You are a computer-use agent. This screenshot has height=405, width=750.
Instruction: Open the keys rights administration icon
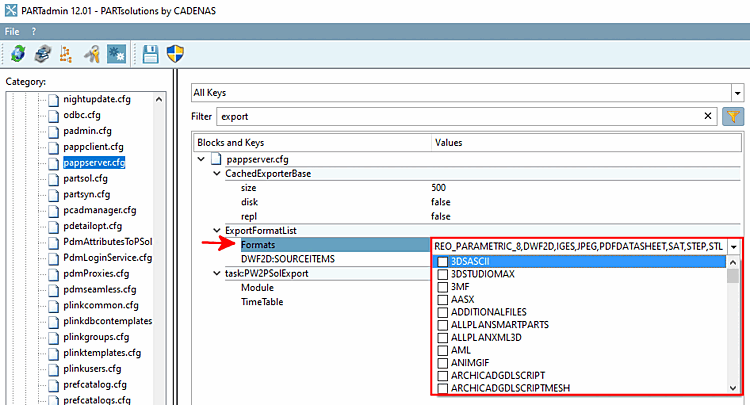click(x=91, y=54)
